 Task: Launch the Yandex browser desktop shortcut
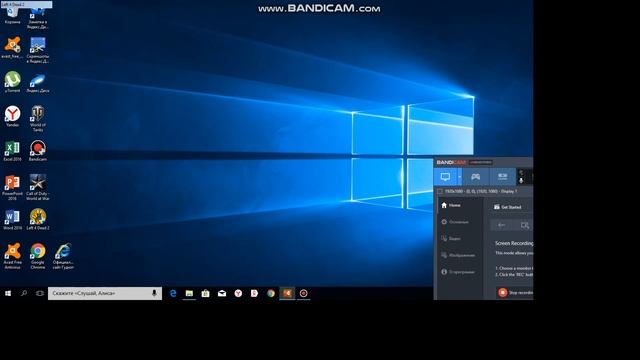12,116
